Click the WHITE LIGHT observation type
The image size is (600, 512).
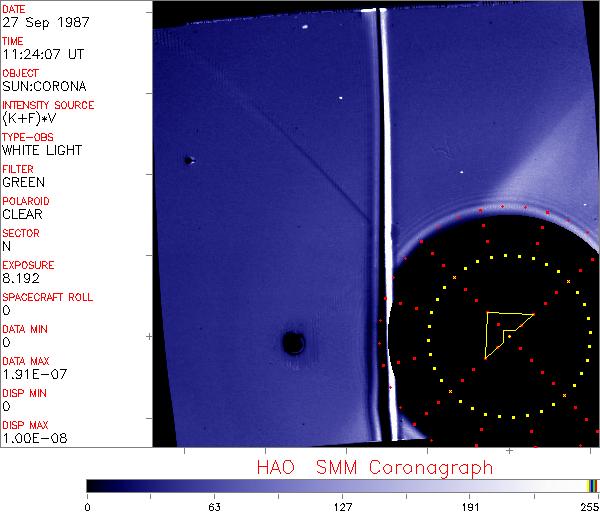click(x=41, y=151)
